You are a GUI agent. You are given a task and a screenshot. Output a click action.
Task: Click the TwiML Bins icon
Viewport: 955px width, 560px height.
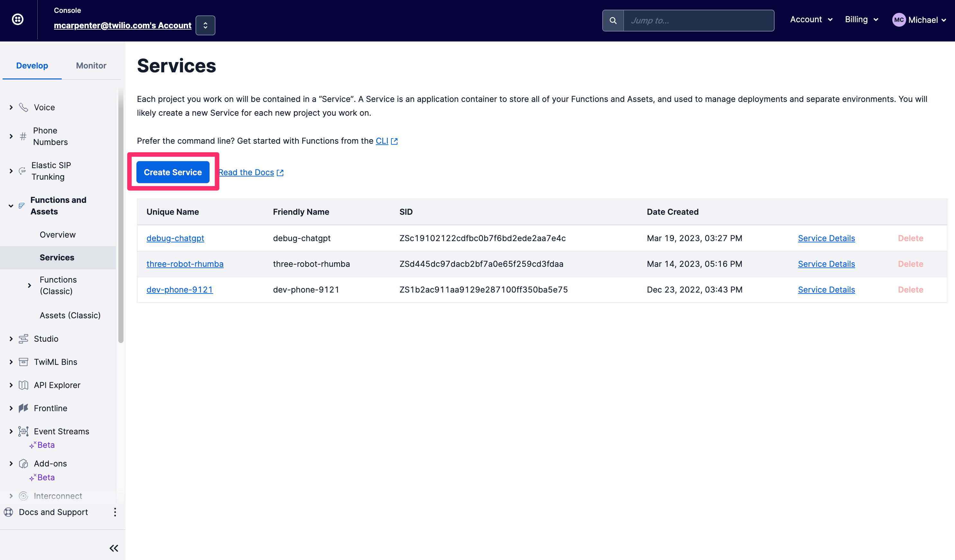tap(23, 361)
